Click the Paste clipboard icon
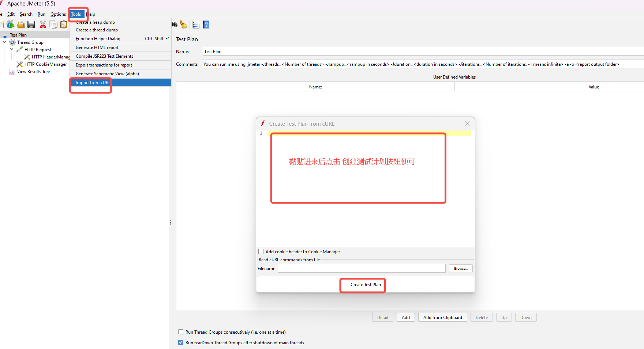The height and width of the screenshot is (349, 644). tap(64, 24)
